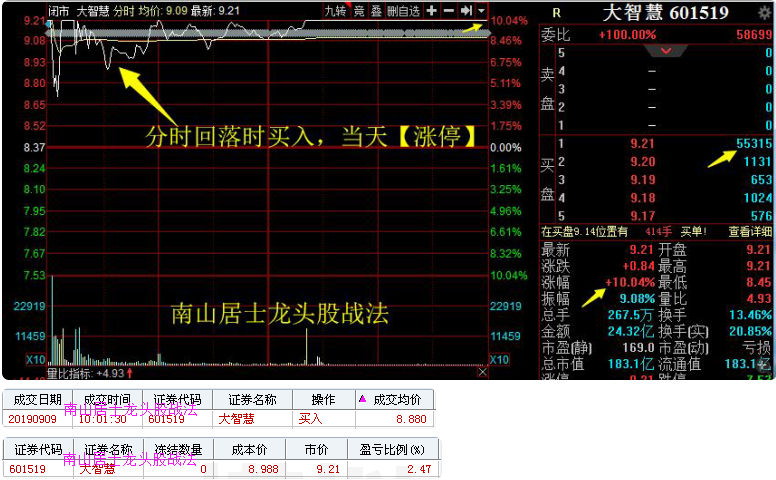The image size is (776, 480).
Task: Click the 盈亏比例(%) column header
Action: (x=392, y=450)
